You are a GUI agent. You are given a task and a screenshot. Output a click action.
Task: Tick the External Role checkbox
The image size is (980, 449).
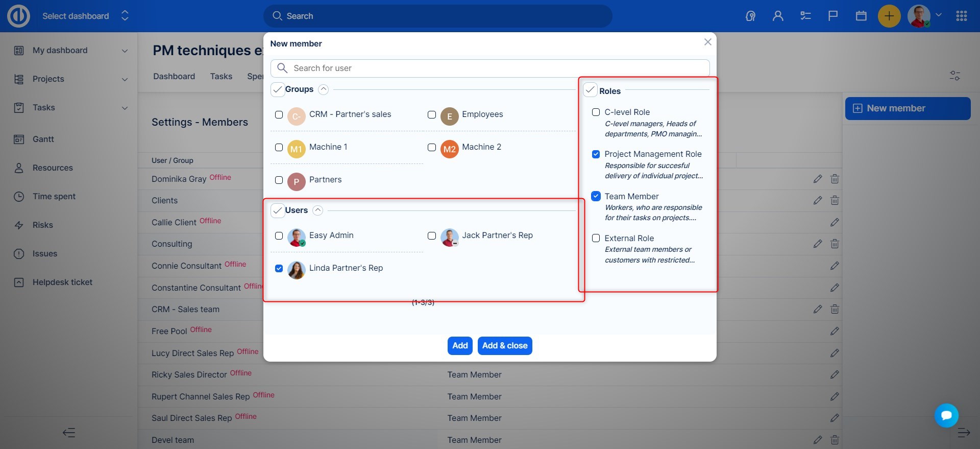coord(596,238)
